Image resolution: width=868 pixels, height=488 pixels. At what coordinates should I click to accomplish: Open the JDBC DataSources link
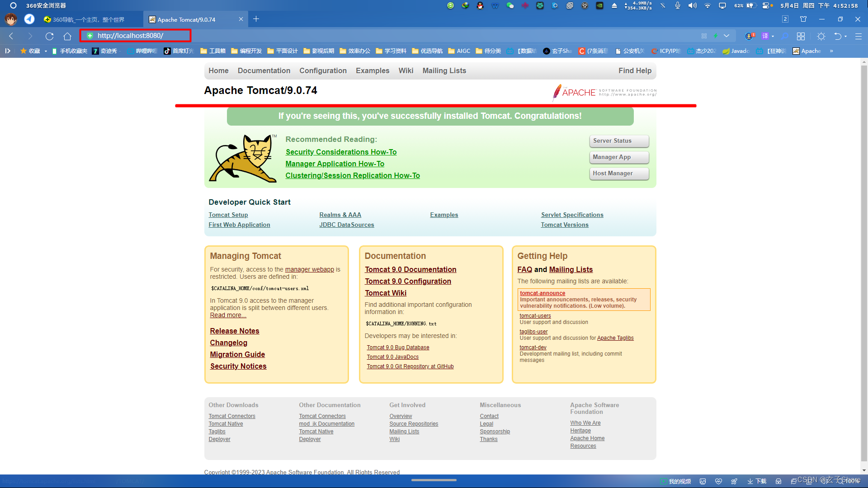(x=347, y=225)
